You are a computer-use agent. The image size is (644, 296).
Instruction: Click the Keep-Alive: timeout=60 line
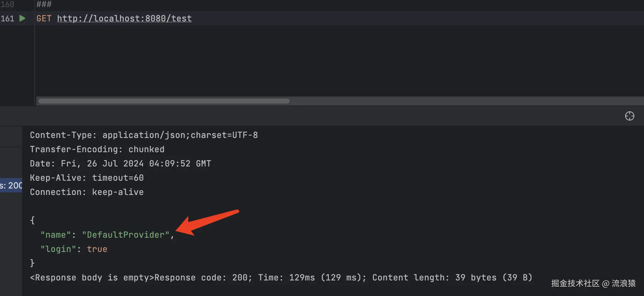click(x=87, y=178)
